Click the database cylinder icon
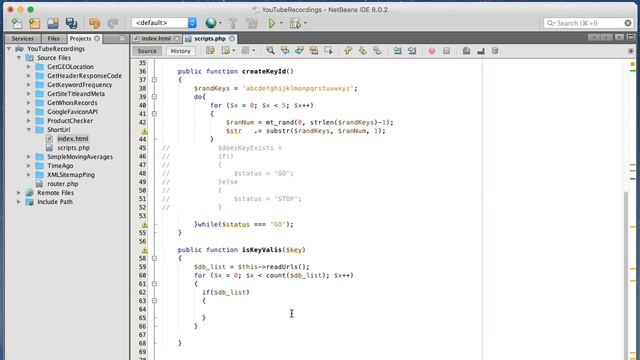This screenshot has height=360, width=640. (x=495, y=51)
